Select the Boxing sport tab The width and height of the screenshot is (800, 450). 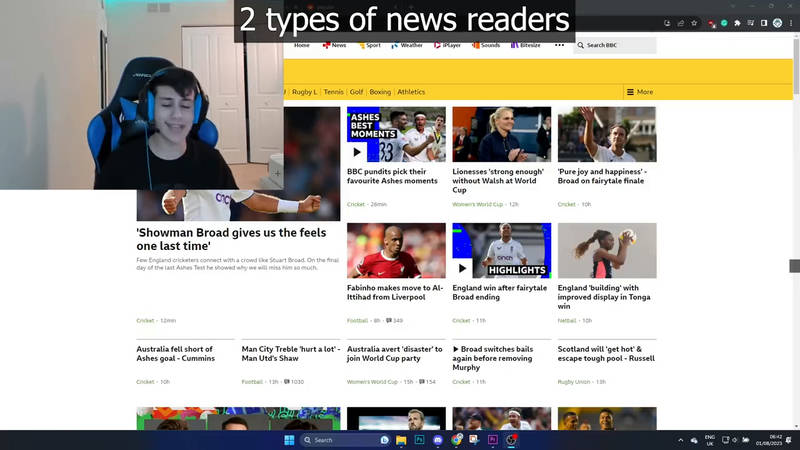point(380,92)
